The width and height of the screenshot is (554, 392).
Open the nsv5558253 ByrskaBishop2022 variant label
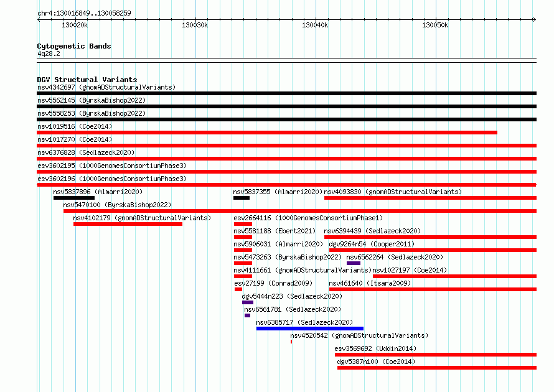tap(92, 113)
